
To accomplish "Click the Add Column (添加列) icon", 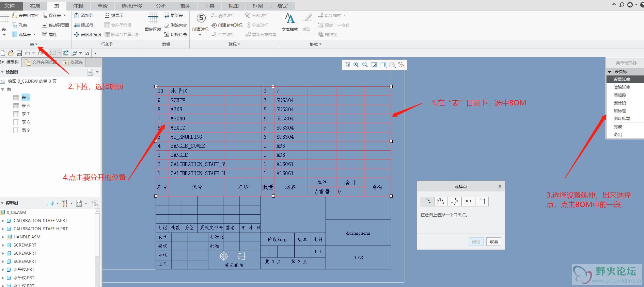I will [x=77, y=16].
